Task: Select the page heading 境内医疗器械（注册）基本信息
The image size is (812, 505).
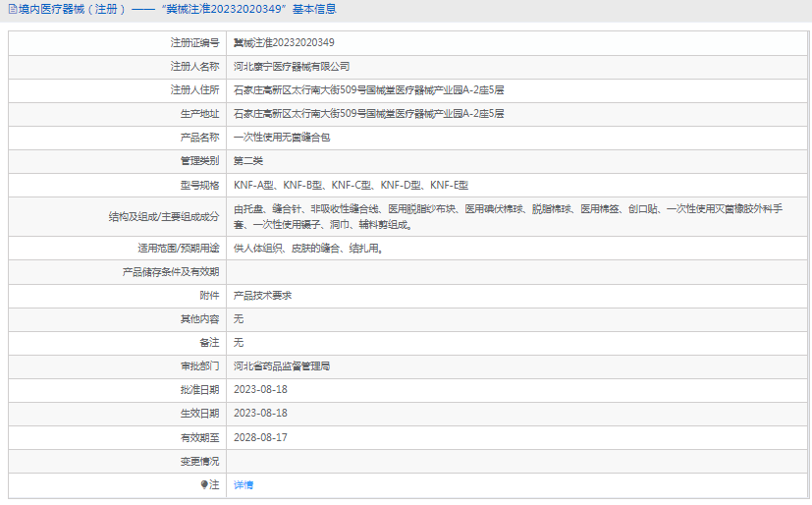Action: click(177, 9)
